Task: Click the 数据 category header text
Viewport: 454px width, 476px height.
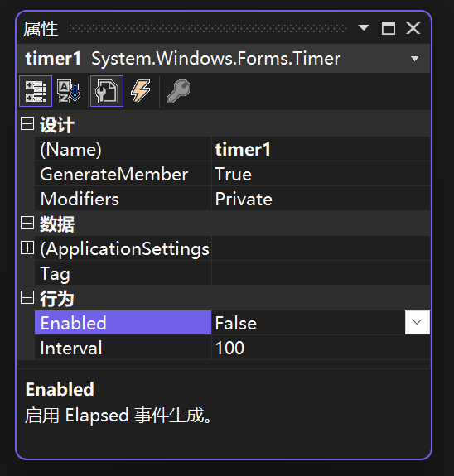Action: (x=57, y=224)
